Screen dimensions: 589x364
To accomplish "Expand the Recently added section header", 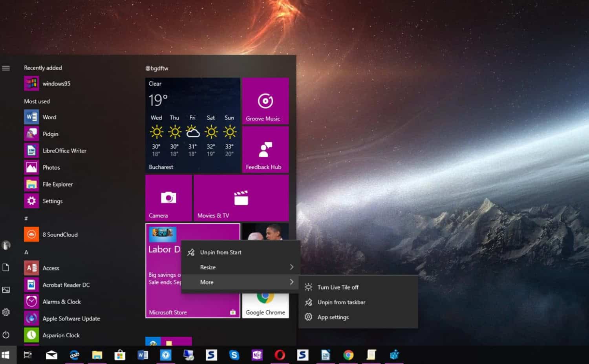I will (43, 68).
